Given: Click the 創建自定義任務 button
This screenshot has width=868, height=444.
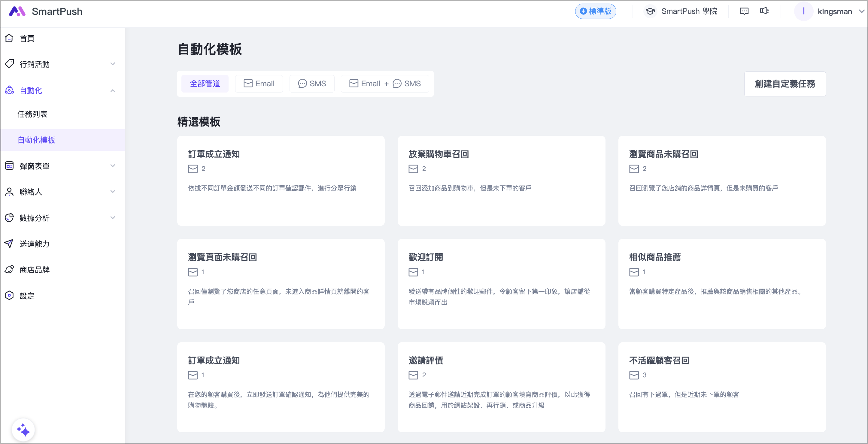Looking at the screenshot, I should [785, 84].
